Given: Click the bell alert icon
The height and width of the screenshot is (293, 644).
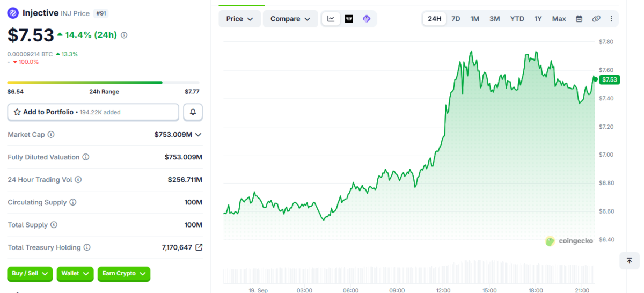Looking at the screenshot, I should pyautogui.click(x=193, y=112).
